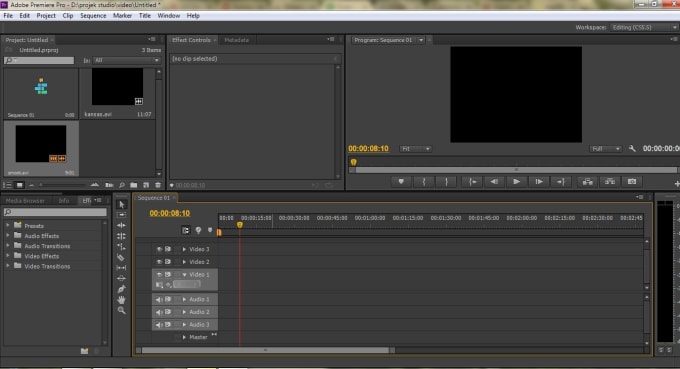Mute the Audio 2 track

point(159,312)
